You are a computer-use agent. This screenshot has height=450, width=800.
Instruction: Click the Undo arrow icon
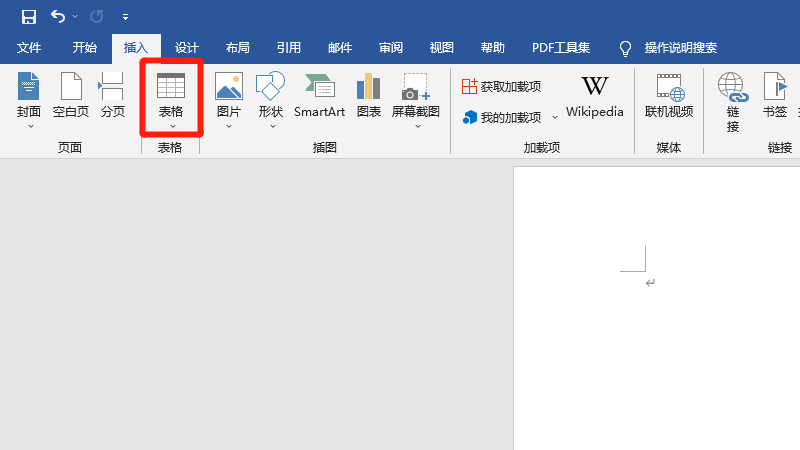click(x=58, y=17)
